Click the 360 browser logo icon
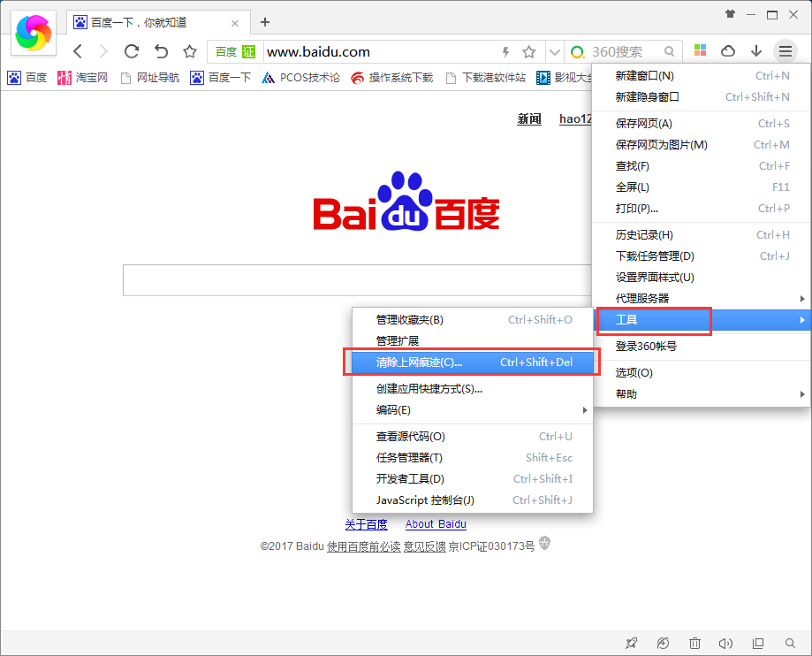The width and height of the screenshot is (812, 656). click(x=34, y=34)
